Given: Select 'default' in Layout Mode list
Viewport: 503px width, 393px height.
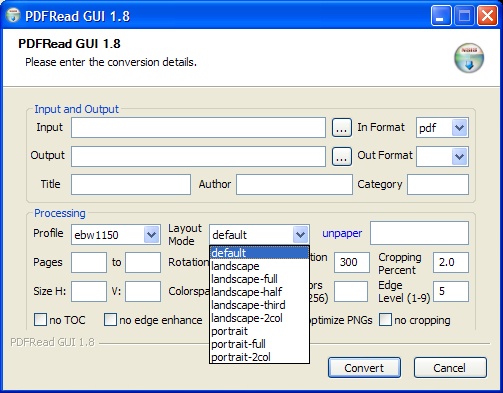Looking at the screenshot, I should tap(259, 253).
